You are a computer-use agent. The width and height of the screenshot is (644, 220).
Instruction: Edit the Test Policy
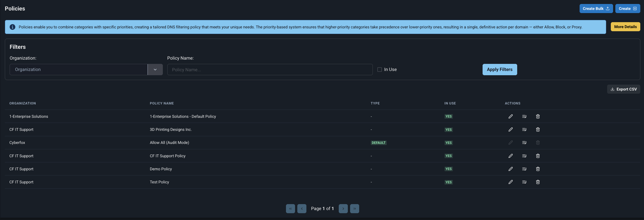(x=510, y=182)
